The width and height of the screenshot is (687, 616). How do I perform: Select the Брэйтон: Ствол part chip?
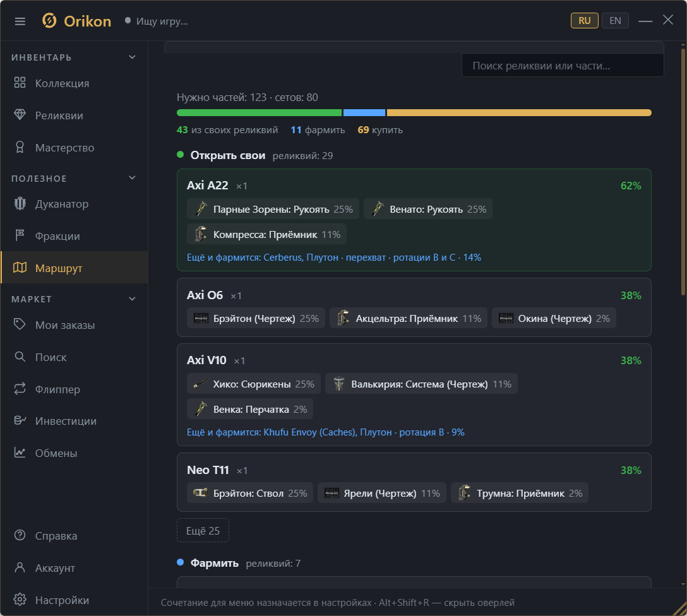coord(250,494)
